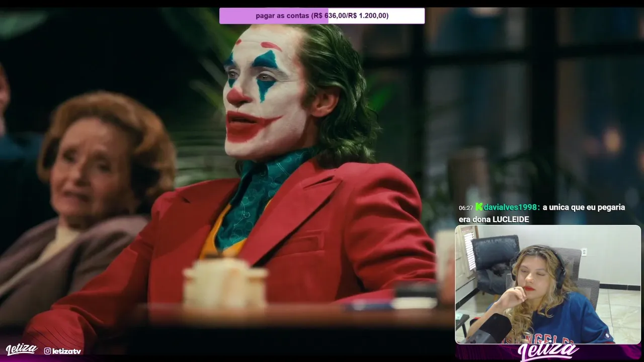Click the Letiza logo in bottom-left corner
The width and height of the screenshot is (644, 362).
22,349
